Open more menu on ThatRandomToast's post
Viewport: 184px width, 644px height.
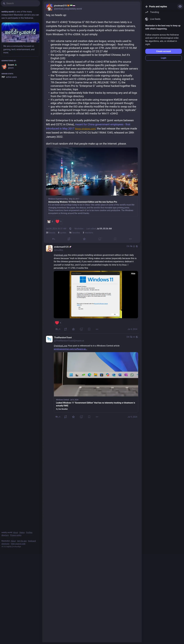(97, 417)
